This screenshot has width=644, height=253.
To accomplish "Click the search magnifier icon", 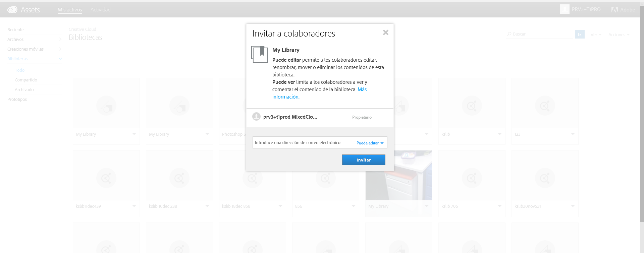I will click(509, 34).
